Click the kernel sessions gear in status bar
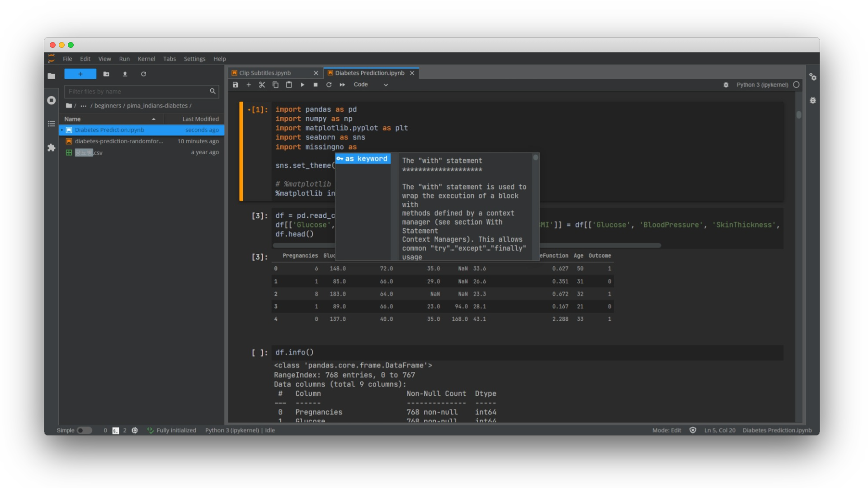This screenshot has width=868, height=488. pyautogui.click(x=135, y=431)
